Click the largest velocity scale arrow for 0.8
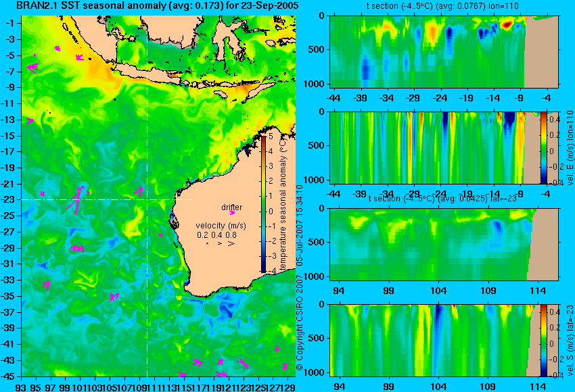Screen dimensions: 575x392 [231, 243]
